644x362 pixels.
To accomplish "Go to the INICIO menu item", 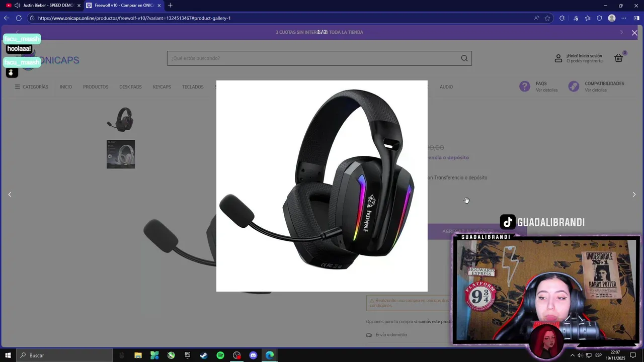I will tap(66, 87).
